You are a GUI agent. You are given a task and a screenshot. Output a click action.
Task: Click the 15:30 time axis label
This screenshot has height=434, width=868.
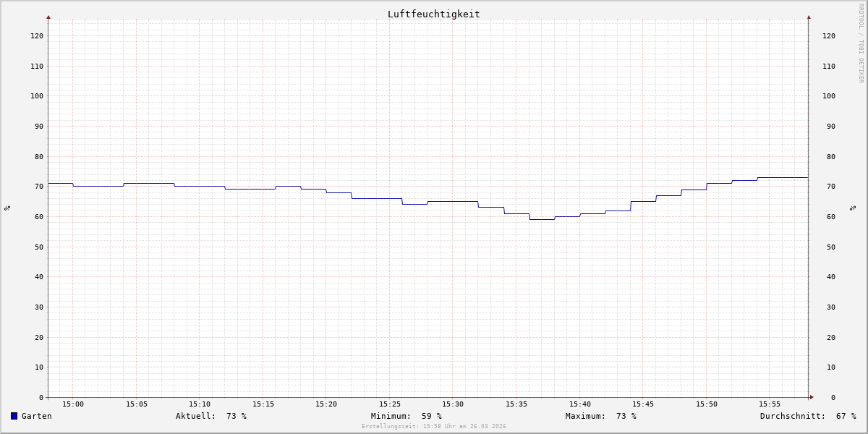453,404
